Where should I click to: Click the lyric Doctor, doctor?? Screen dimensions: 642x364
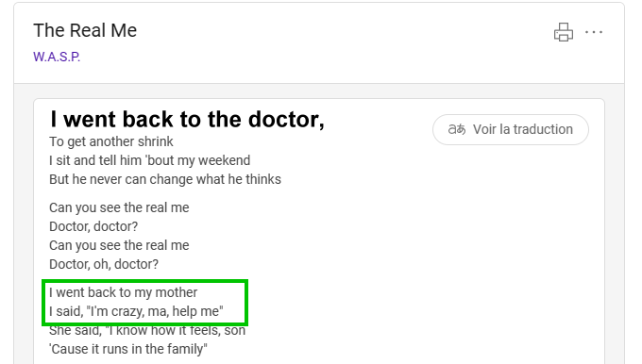[93, 226]
